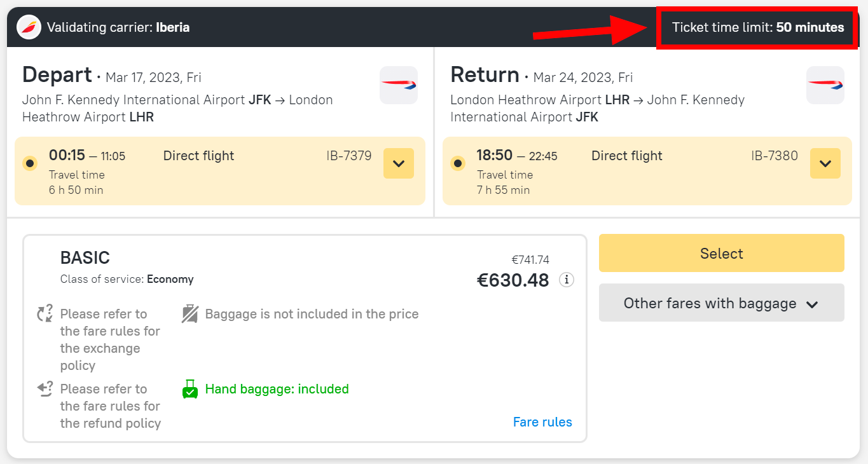The height and width of the screenshot is (464, 868).
Task: Click the BASIC fare title
Action: coord(85,257)
